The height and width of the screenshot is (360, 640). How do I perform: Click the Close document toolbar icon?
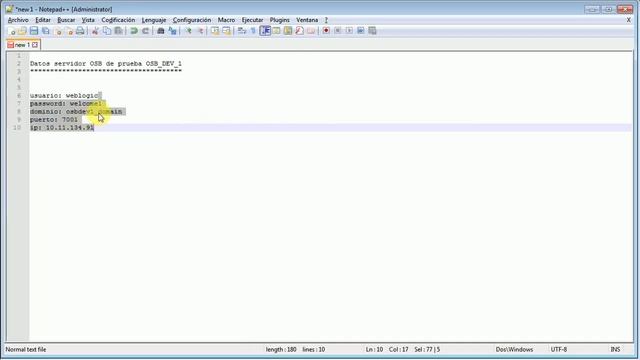pos(58,31)
